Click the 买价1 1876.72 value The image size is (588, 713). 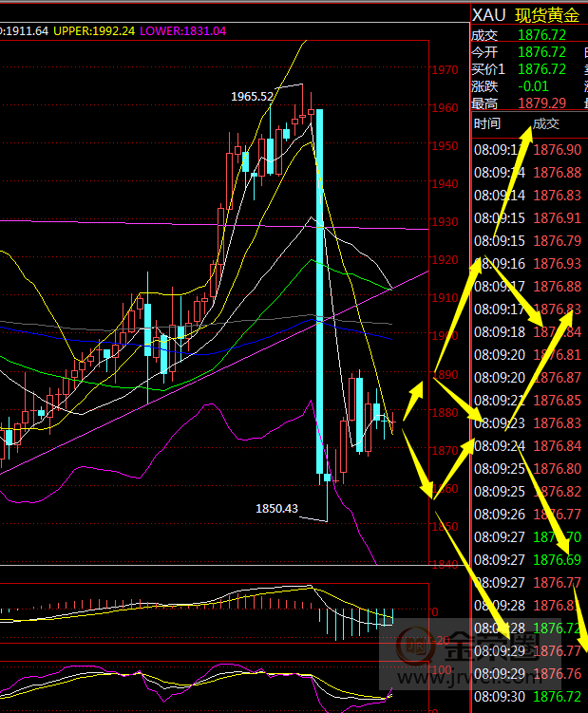(x=542, y=68)
